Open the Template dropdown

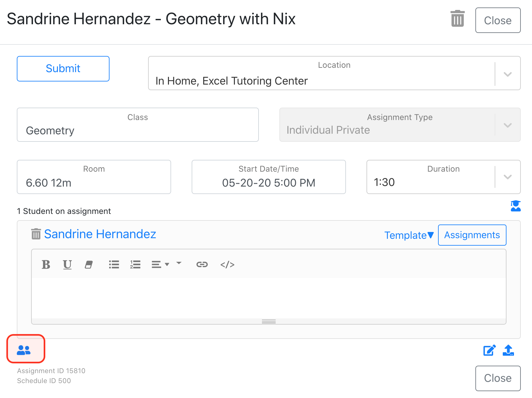409,235
